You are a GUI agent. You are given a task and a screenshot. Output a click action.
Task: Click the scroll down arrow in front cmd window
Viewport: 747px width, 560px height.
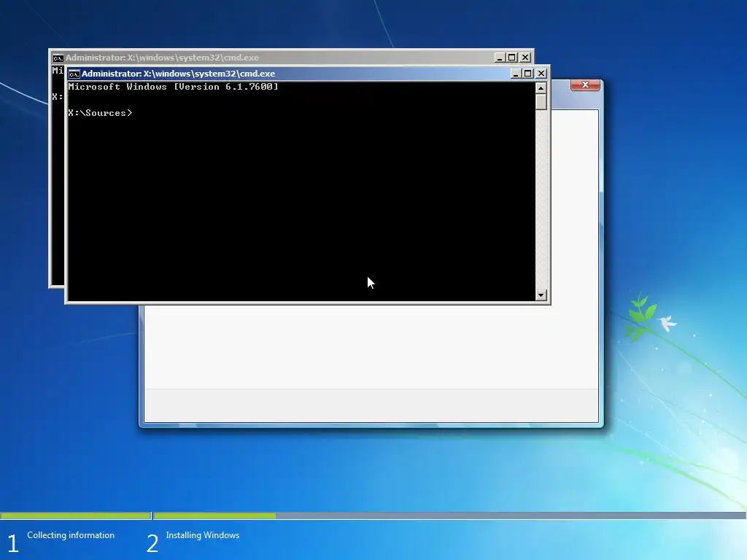541,295
